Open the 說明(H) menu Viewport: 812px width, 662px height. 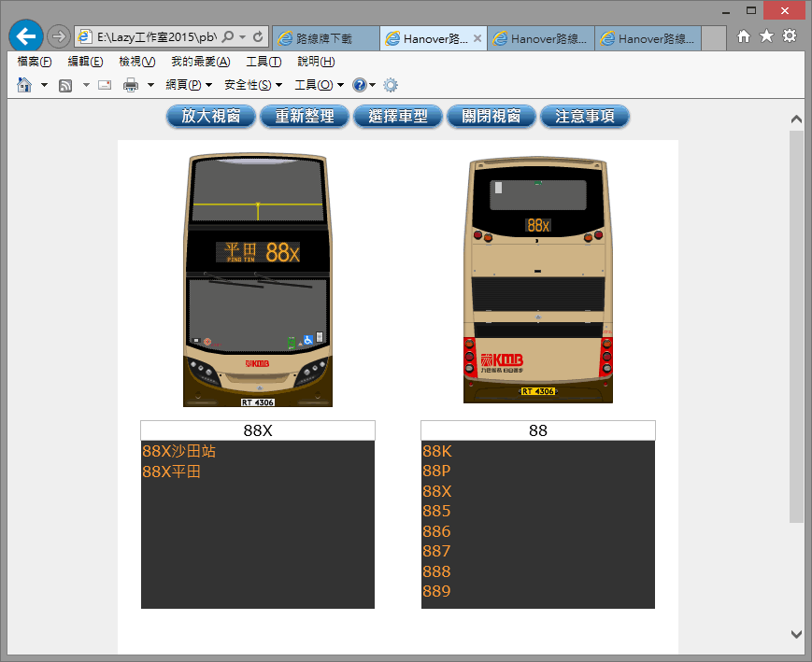(x=316, y=62)
